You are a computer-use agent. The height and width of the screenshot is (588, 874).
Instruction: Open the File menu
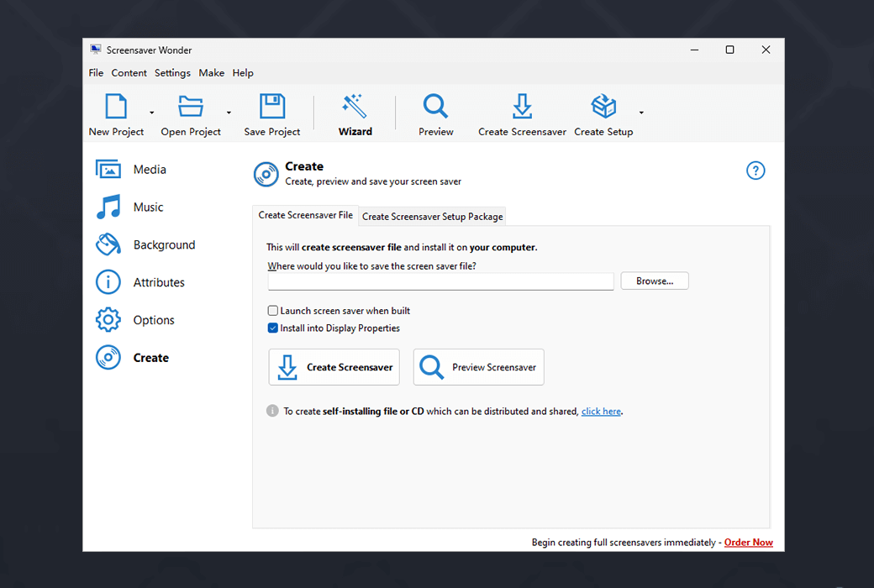point(96,73)
